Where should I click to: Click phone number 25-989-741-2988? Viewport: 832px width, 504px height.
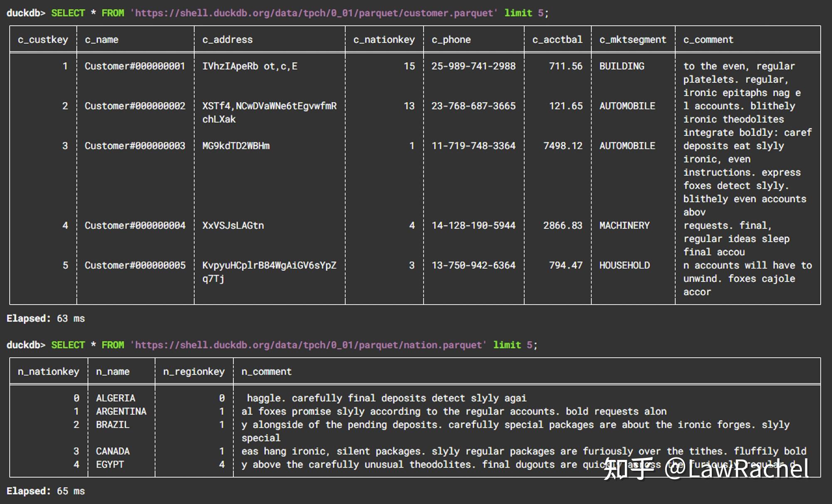pyautogui.click(x=473, y=66)
